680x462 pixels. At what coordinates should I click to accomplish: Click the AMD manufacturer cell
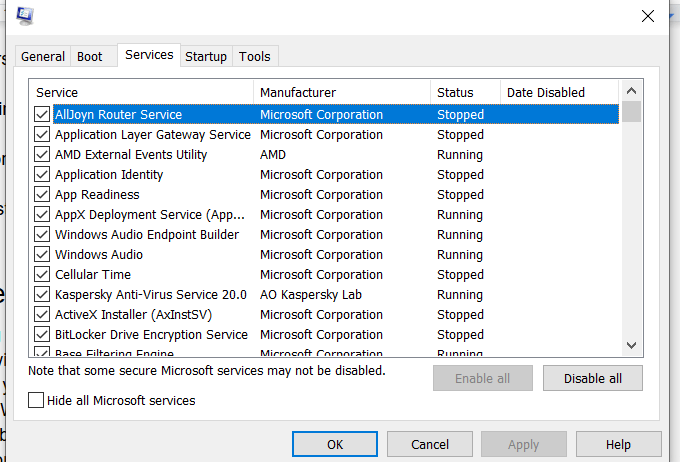(273, 154)
